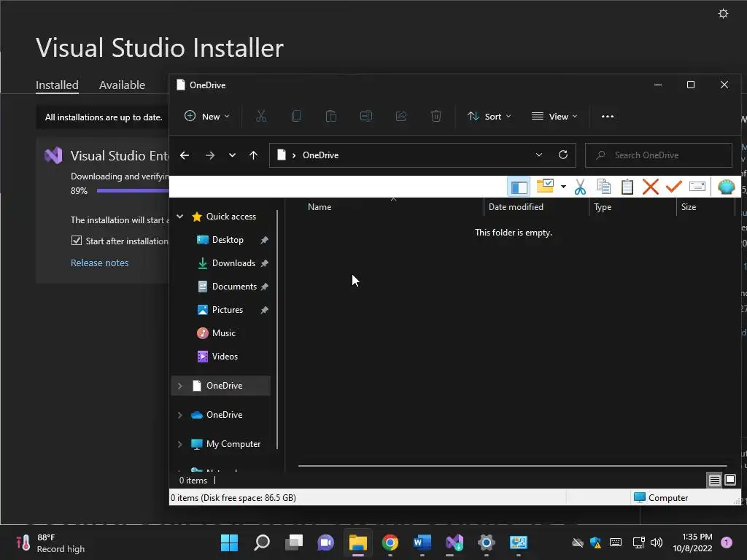
Task: Select Music in Quick access
Action: coord(223,333)
